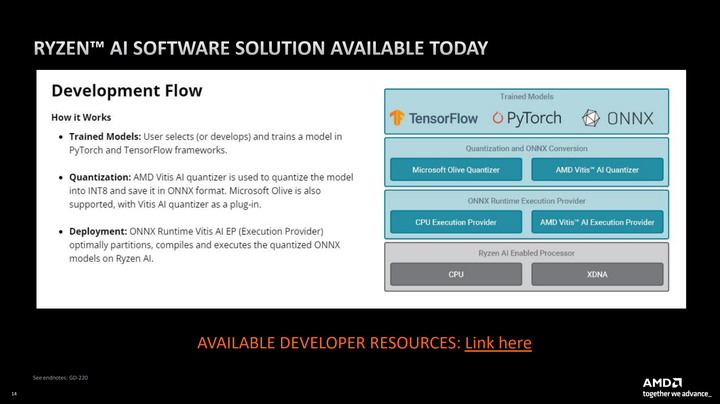Click the 'Trained Models' diagram section title
This screenshot has height=404, width=720.
[526, 96]
